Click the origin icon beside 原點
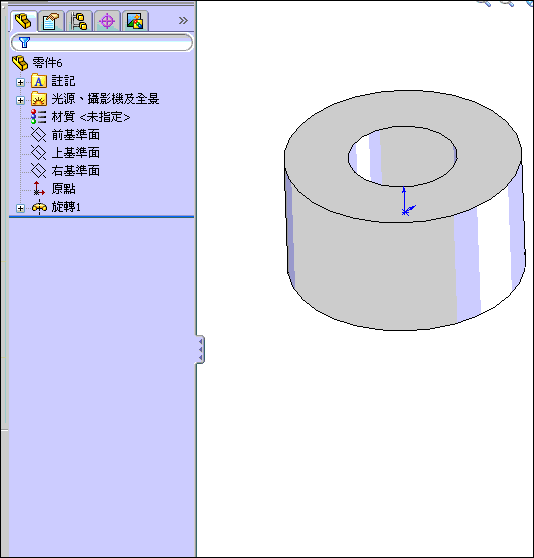The image size is (534, 558). coord(38,189)
